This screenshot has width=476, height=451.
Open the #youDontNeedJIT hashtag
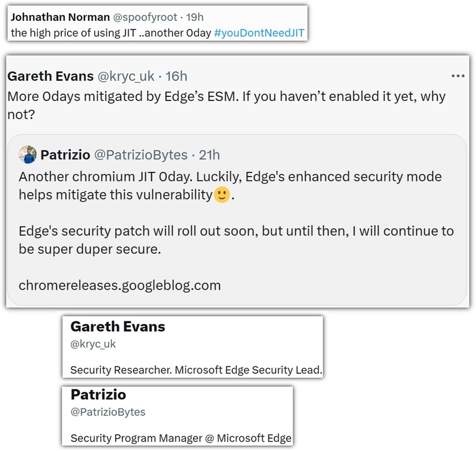coord(259,33)
